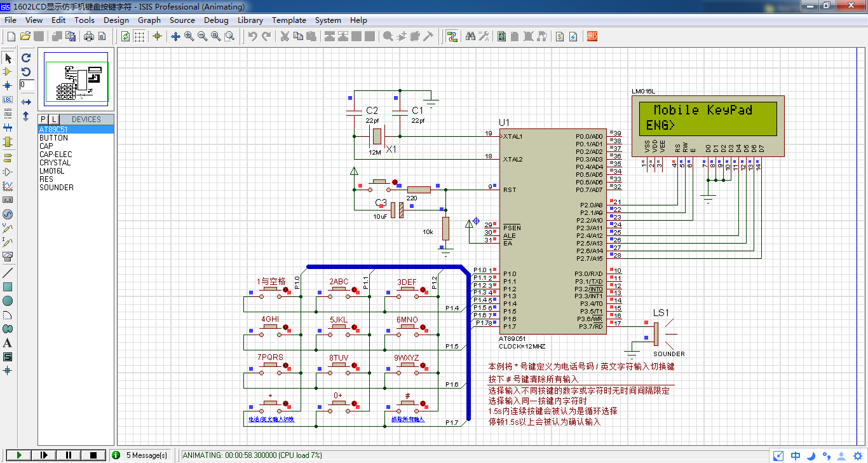
Task: Open design explorer icon
Action: (502, 36)
